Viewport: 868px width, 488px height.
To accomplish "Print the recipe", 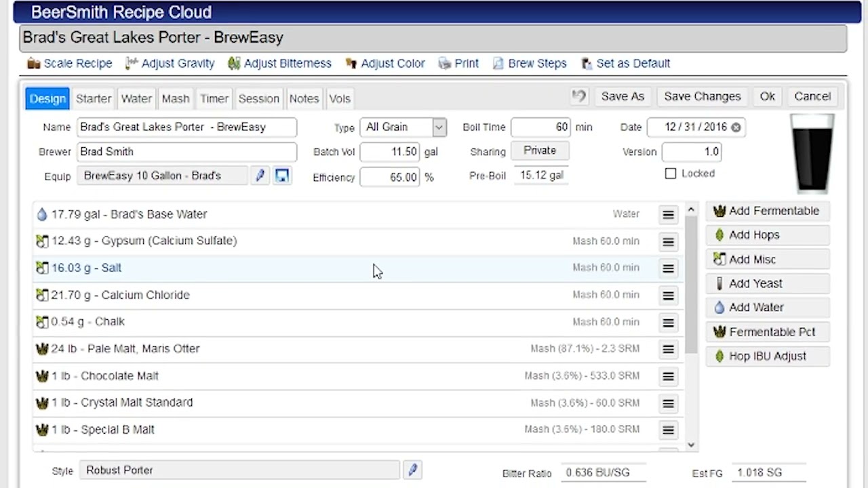I will [458, 63].
